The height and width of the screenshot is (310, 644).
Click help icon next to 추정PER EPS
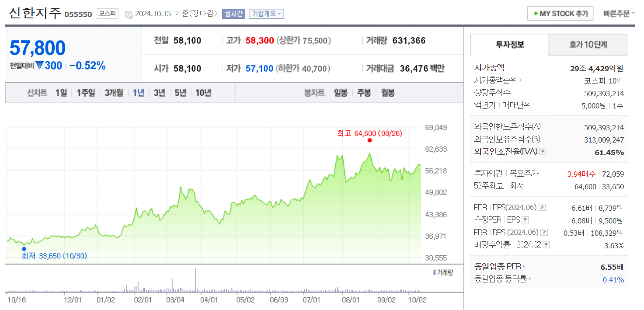click(526, 220)
